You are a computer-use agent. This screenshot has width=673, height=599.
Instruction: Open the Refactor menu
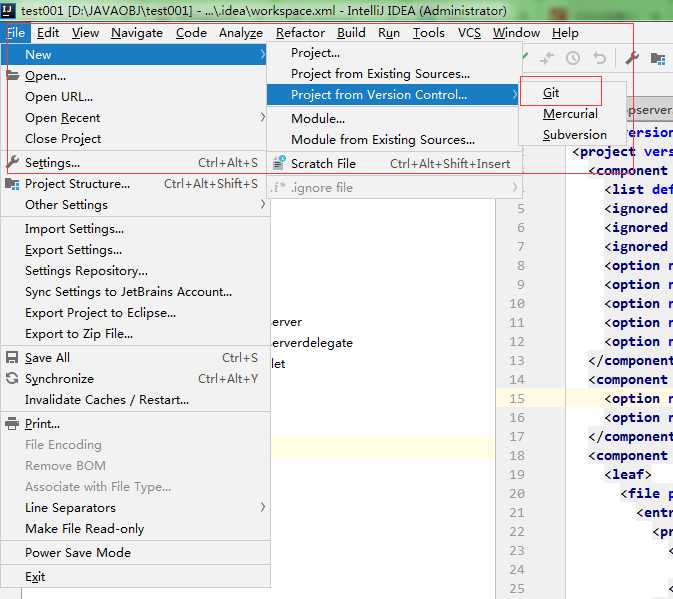300,33
